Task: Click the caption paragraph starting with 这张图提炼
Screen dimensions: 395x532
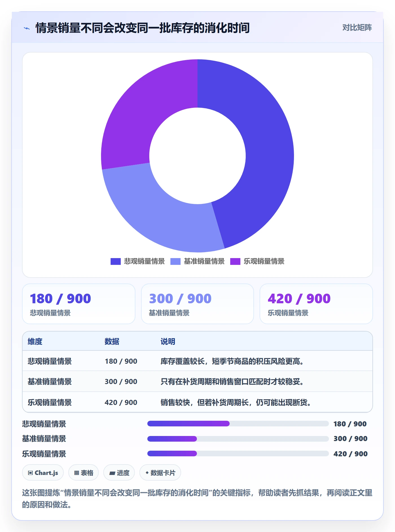Action: (x=197, y=499)
